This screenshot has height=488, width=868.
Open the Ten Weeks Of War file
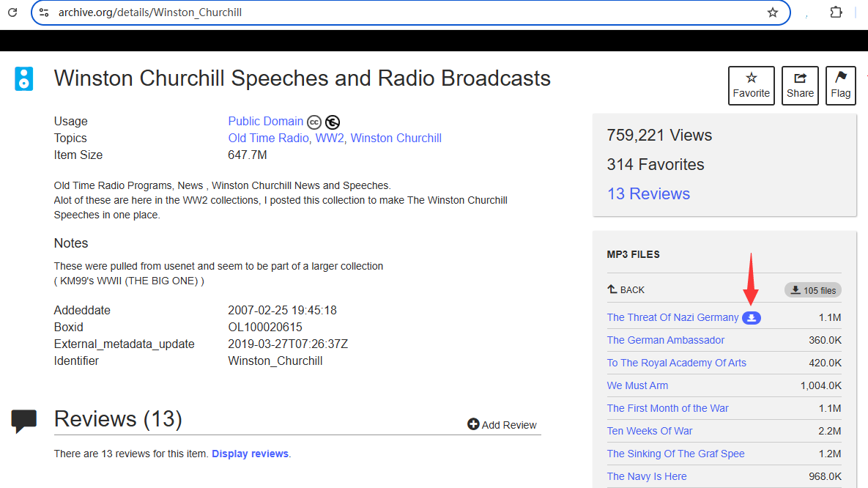[x=649, y=431]
